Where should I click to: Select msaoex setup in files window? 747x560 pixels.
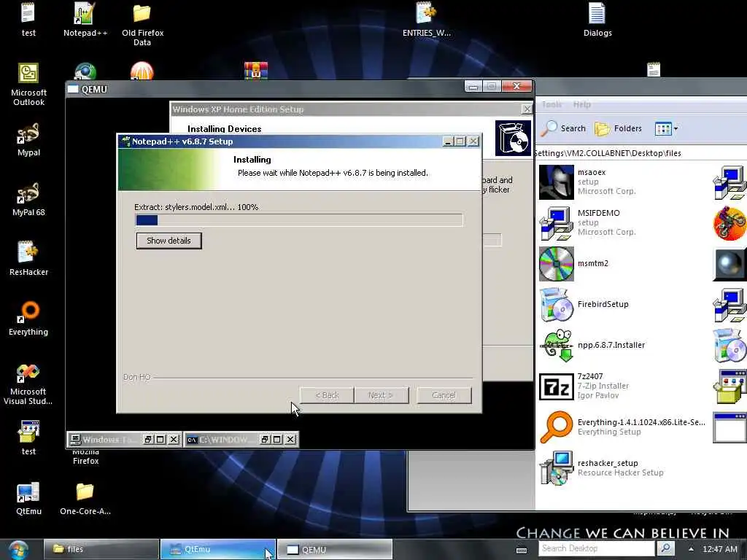click(588, 182)
